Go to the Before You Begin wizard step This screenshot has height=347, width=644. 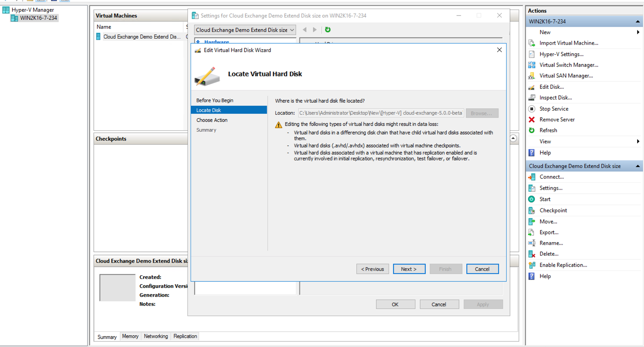click(215, 100)
